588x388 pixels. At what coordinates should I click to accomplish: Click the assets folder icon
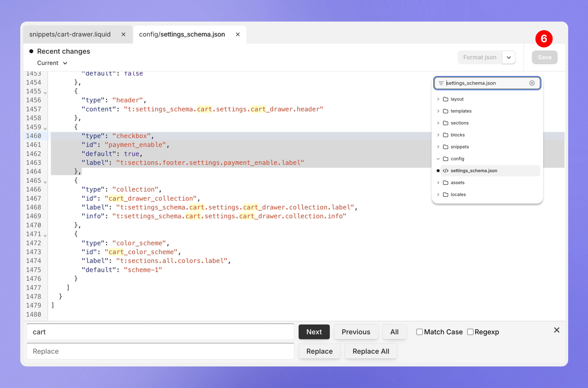tap(445, 183)
